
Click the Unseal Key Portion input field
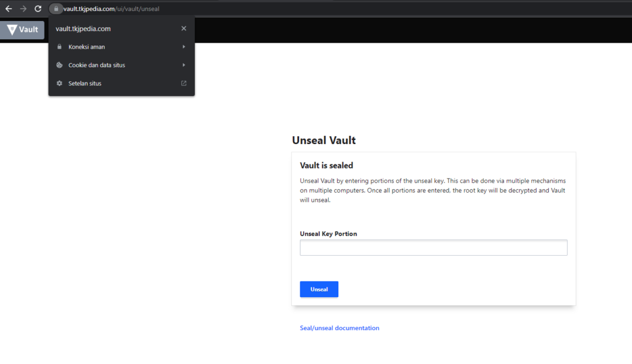coord(433,247)
